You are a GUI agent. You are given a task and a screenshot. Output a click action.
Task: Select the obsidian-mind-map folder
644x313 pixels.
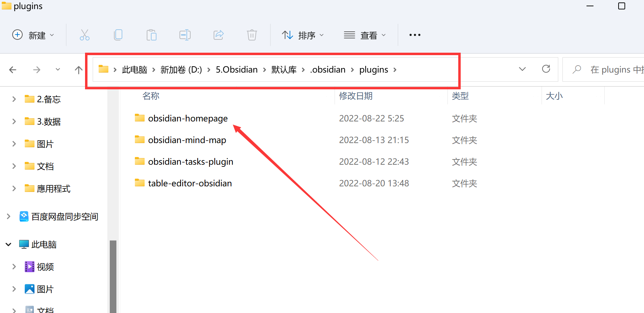click(x=187, y=140)
